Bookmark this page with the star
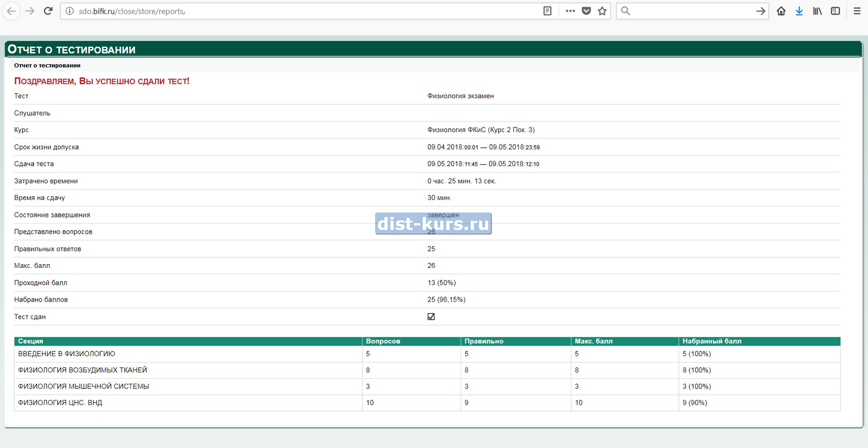This screenshot has height=448, width=868. [602, 11]
